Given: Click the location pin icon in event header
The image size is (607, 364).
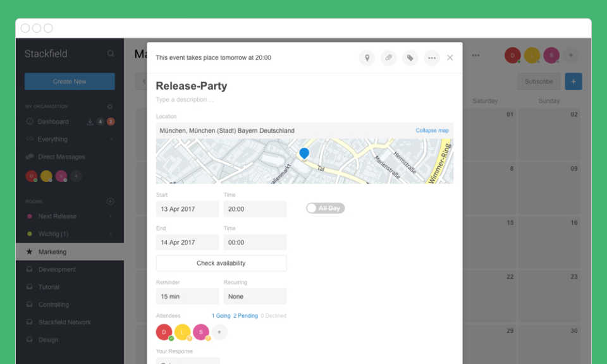Looking at the screenshot, I should (x=367, y=58).
